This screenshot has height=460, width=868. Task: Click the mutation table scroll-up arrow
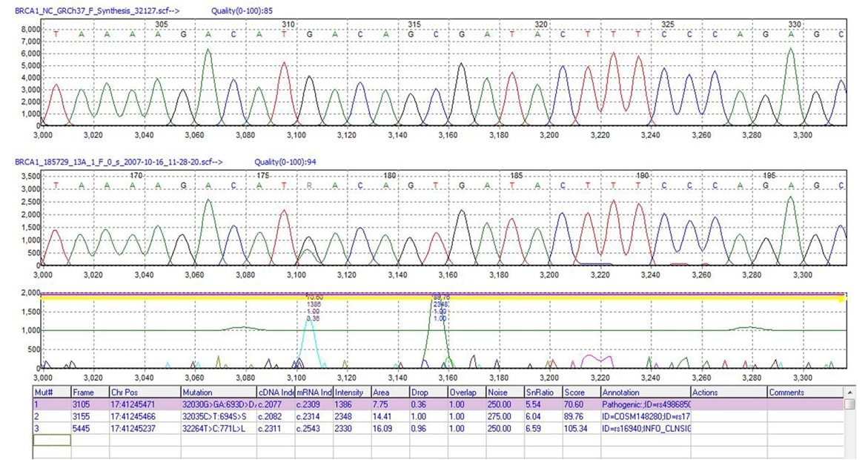point(849,404)
